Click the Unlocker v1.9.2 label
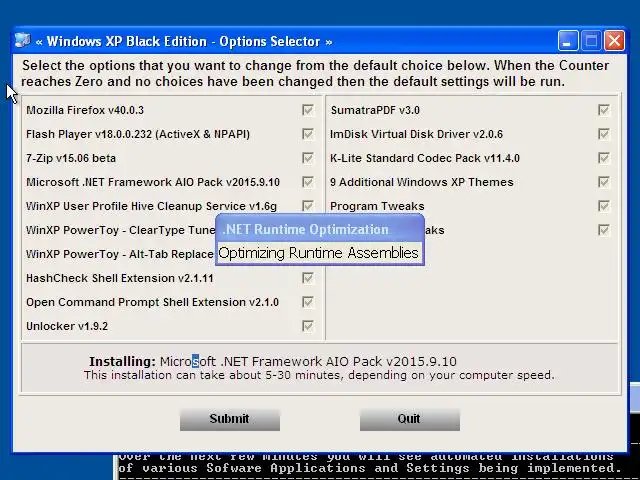 [x=67, y=327]
